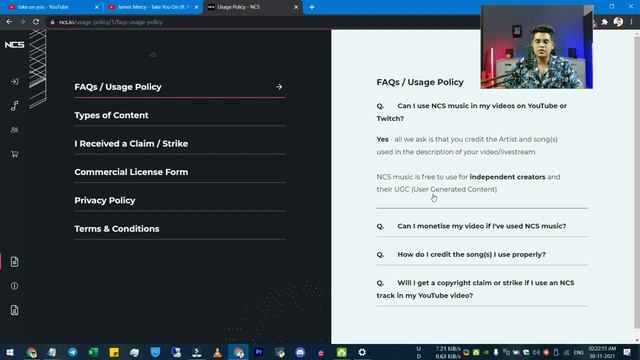Open the Commercial License Form section
The image size is (640, 360).
(180, 172)
